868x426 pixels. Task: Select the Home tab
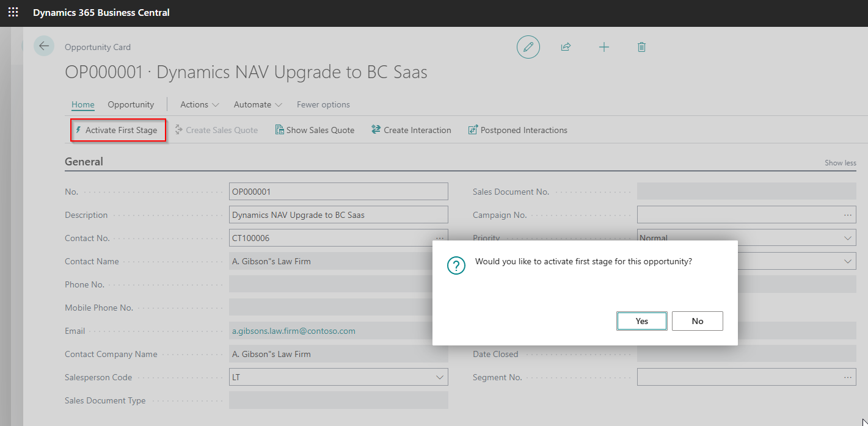[x=83, y=104]
